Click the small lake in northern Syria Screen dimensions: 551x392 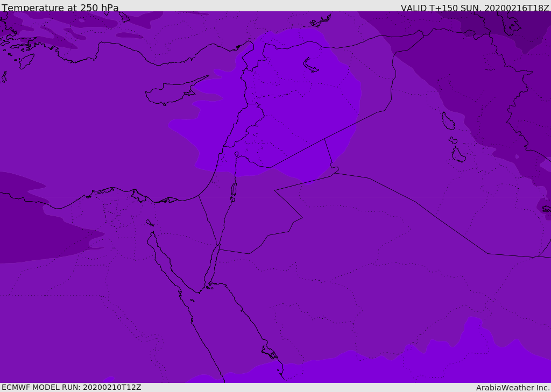(x=311, y=65)
